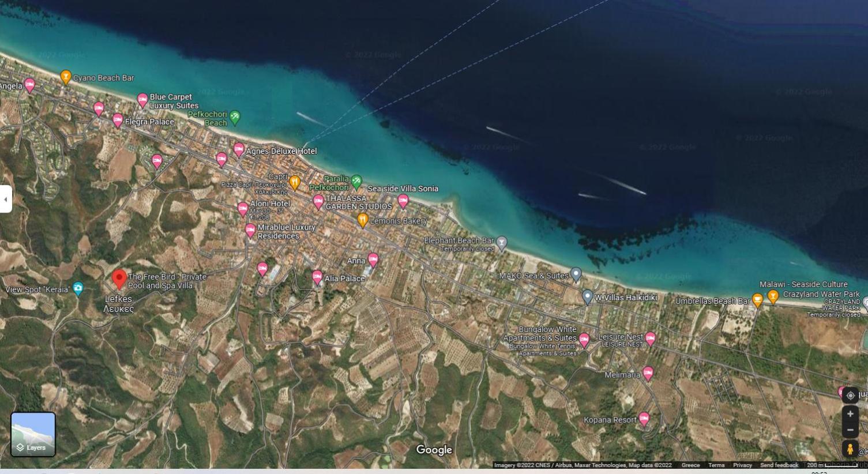Click the Cyano Beach Bar marker

(66, 77)
